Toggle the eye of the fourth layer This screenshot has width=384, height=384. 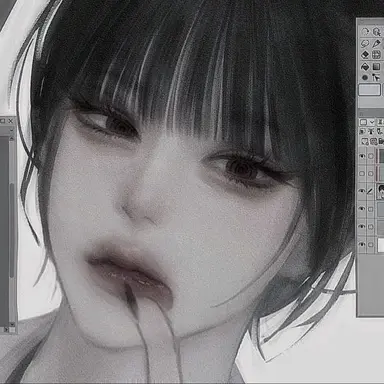coord(362,209)
